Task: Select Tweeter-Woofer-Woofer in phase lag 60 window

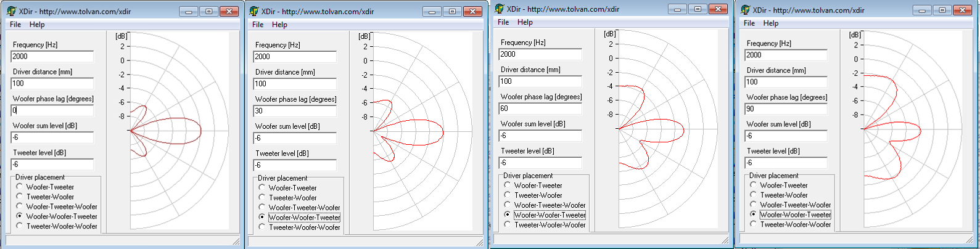Action: click(545, 225)
